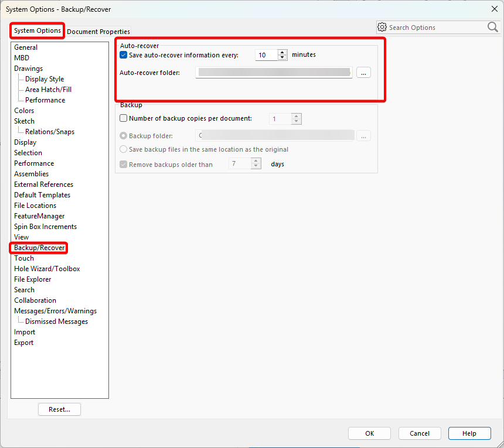Screen dimensions: 504x448
Task: Click the gear icon in Search Options
Action: pyautogui.click(x=382, y=28)
